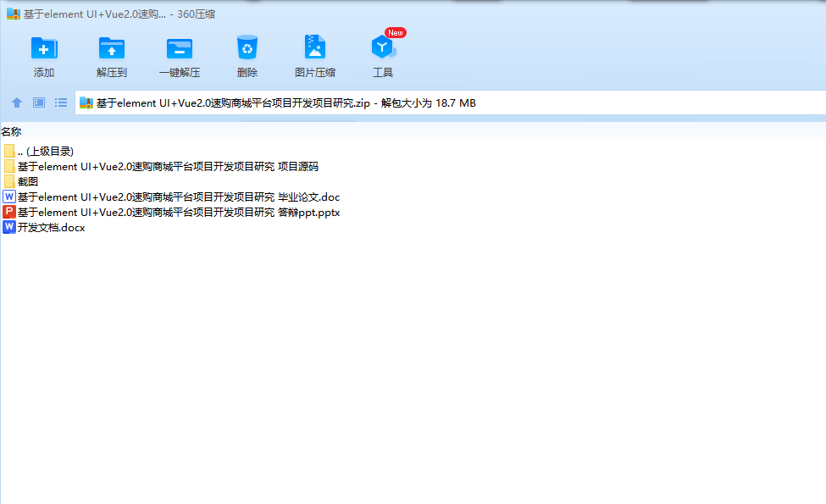Screen dimensions: 826x504
Task: Sort by the 名称 column header
Action: (x=11, y=131)
